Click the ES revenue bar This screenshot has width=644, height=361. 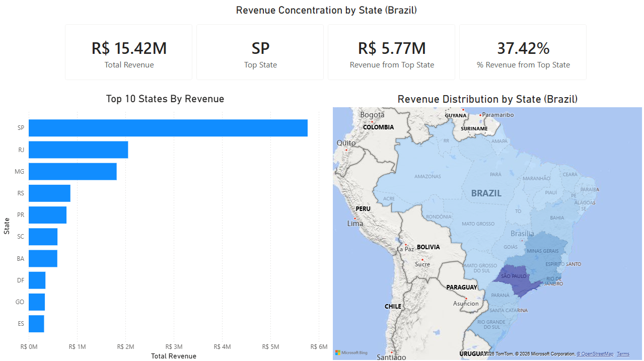tap(36, 324)
